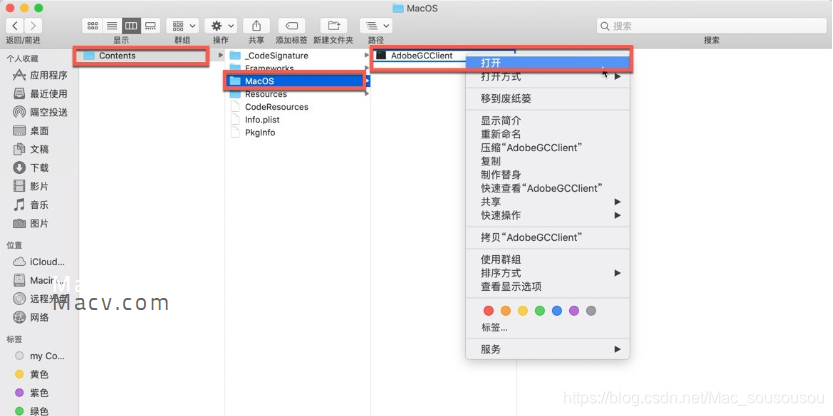
Task: Switch to gallery view mode
Action: coord(150,25)
